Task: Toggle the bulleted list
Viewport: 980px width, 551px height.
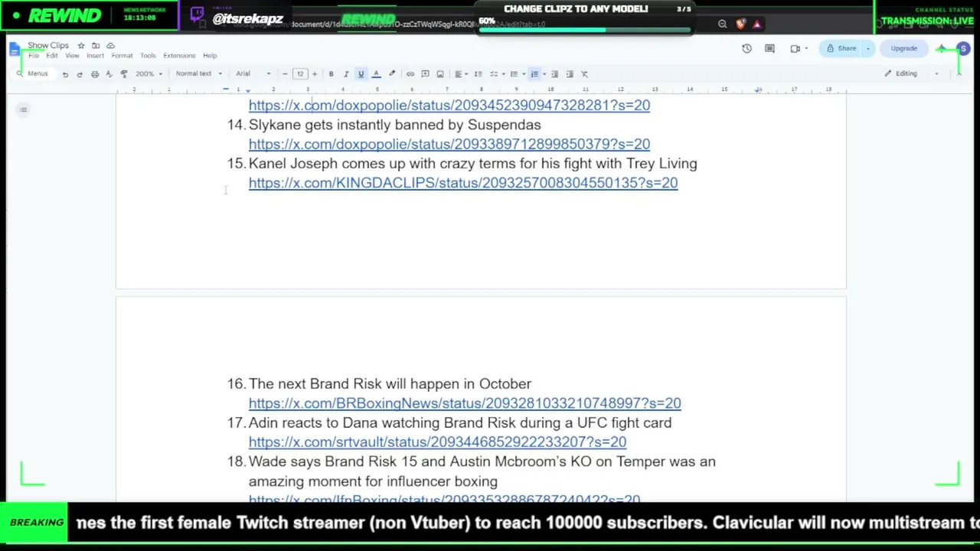Action: point(514,74)
